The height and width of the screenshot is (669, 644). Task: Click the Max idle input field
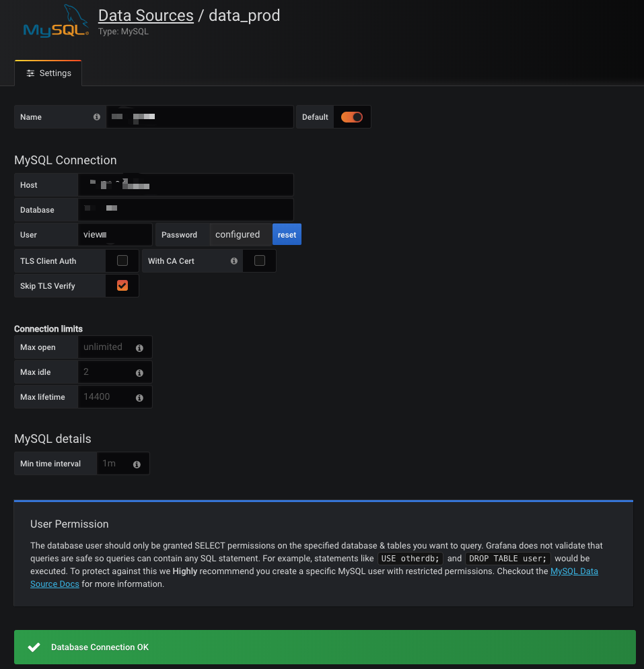[115, 372]
